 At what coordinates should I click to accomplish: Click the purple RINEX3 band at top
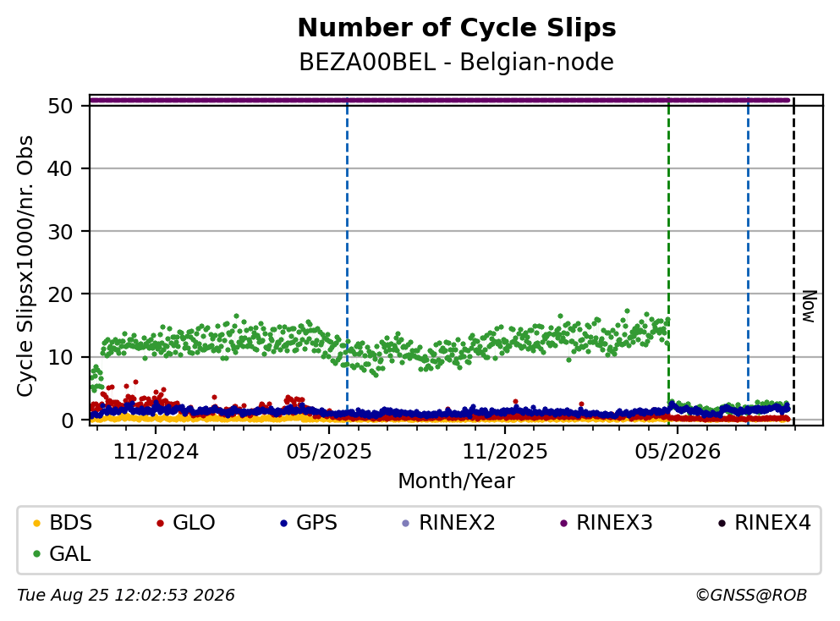point(440,100)
